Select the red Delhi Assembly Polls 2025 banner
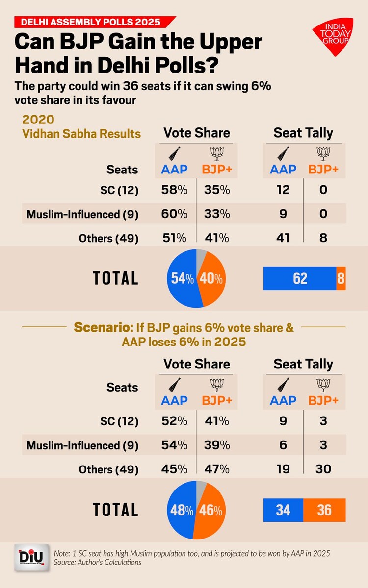This screenshot has width=368, height=588. tap(95, 23)
